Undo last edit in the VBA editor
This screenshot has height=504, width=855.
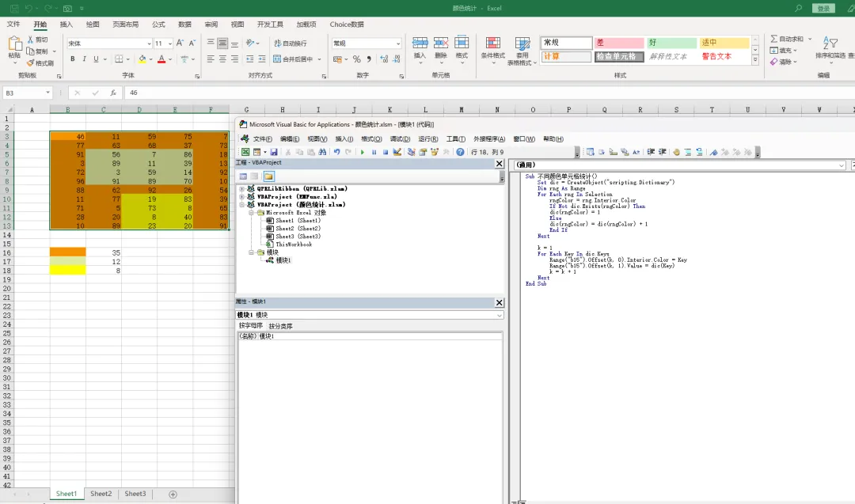pos(337,152)
